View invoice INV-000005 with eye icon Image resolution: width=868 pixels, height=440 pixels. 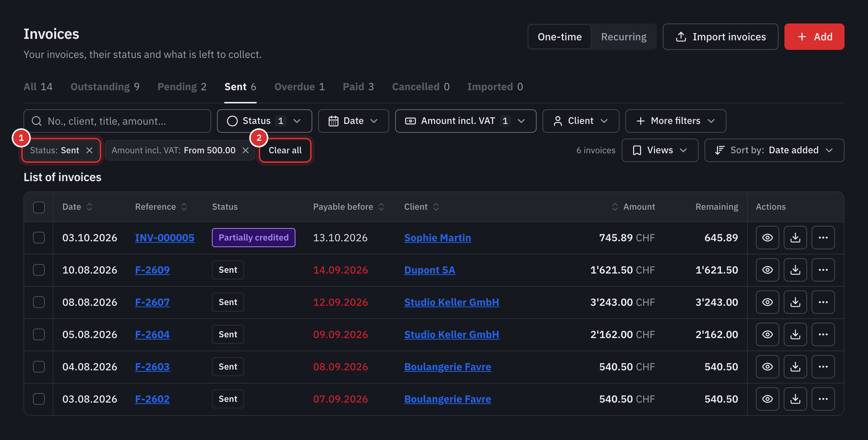(767, 238)
